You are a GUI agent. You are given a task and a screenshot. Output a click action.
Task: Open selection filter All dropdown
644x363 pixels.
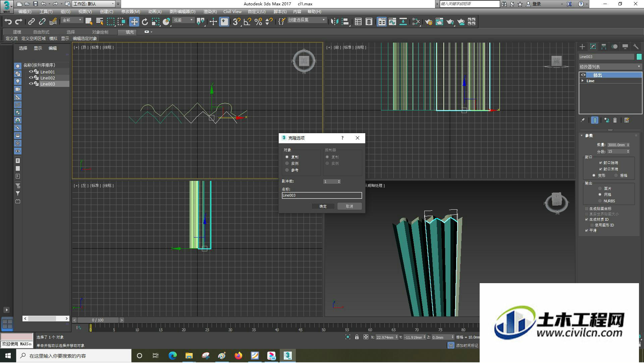pyautogui.click(x=72, y=20)
